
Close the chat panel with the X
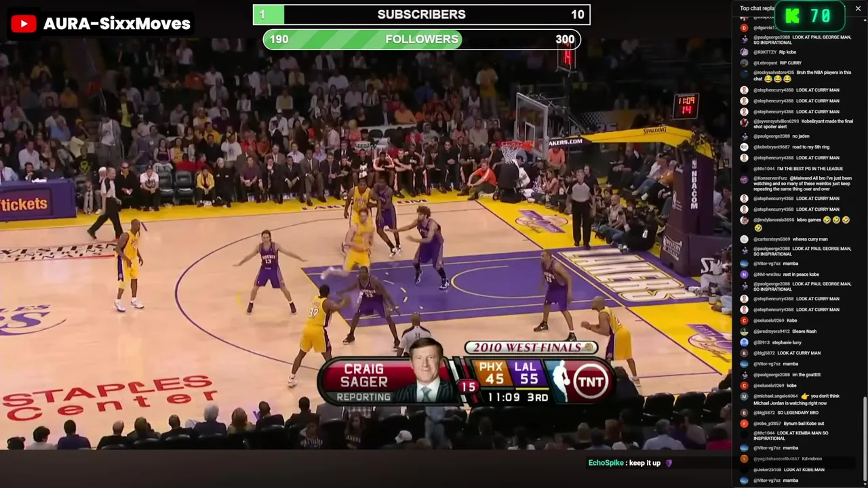(858, 9)
